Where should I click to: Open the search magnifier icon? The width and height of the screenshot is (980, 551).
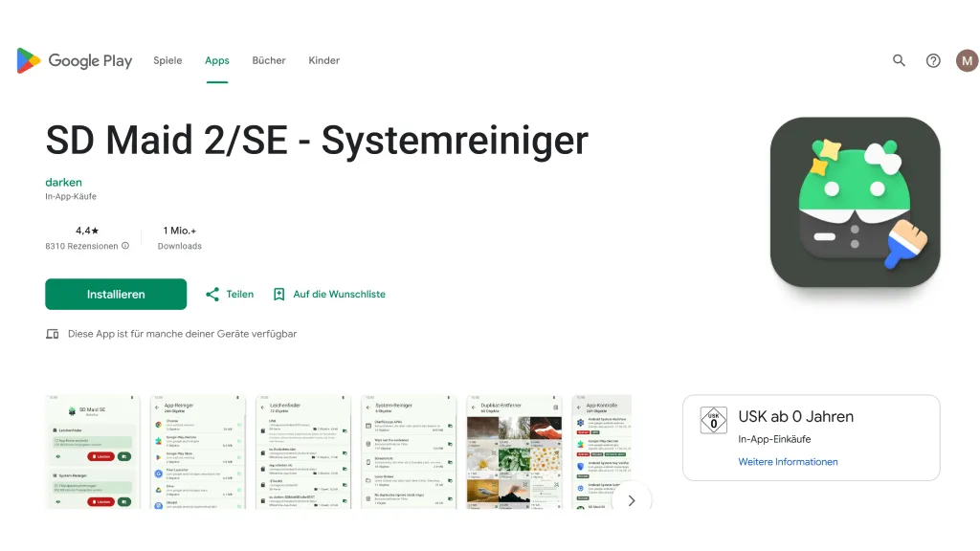(899, 60)
